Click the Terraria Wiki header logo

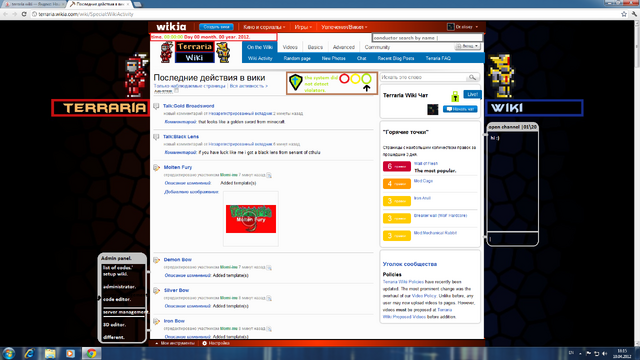[195, 52]
